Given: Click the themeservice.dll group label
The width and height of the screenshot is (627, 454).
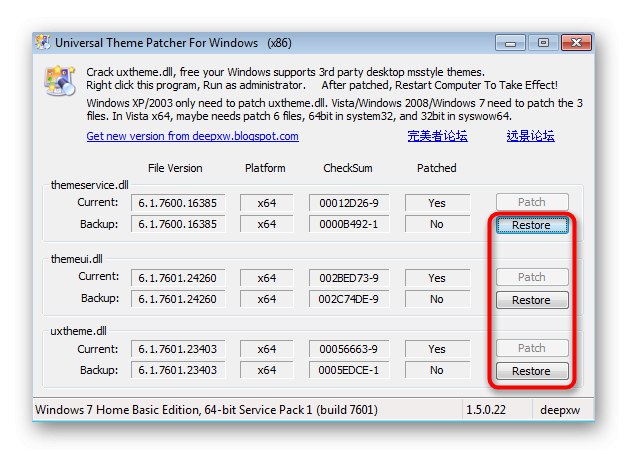Looking at the screenshot, I should [x=90, y=185].
